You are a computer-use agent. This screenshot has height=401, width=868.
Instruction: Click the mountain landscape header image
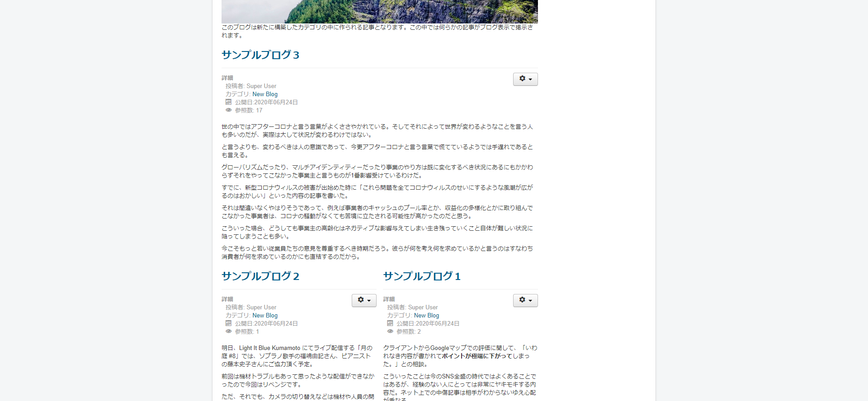380,11
